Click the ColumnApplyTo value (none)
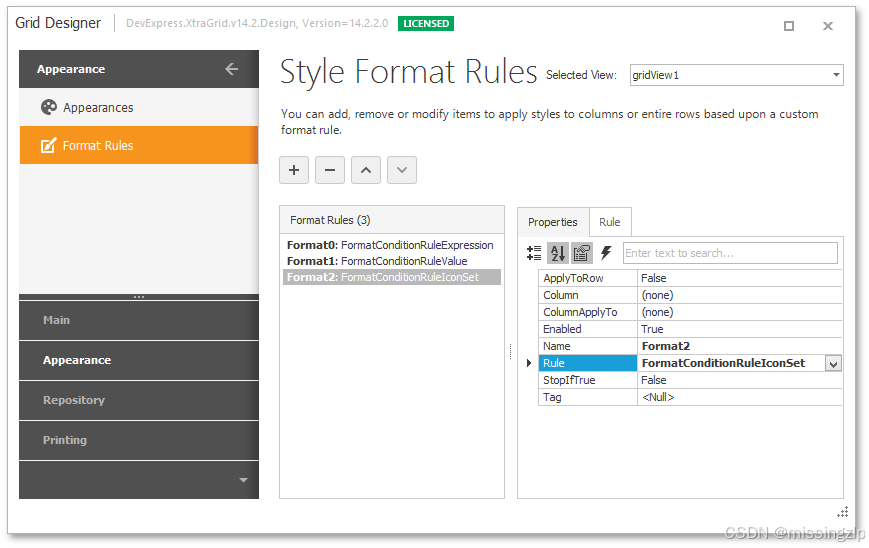Screen dimensions: 869x548 657,312
